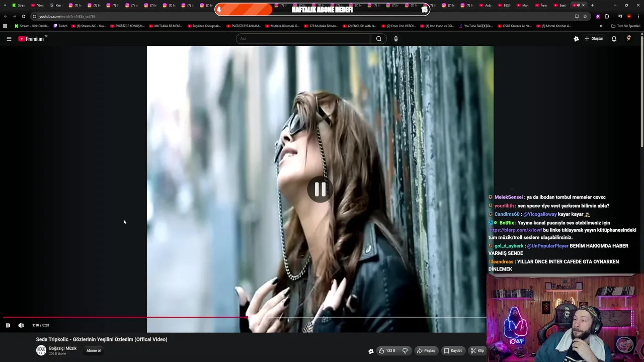644x362 pixels.
Task: Expand hidden bookmarks with the chevron
Action: coord(601,26)
